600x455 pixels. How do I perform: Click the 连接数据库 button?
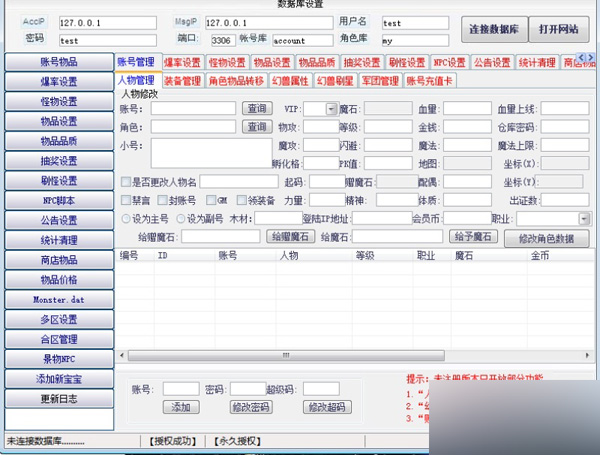click(x=494, y=29)
